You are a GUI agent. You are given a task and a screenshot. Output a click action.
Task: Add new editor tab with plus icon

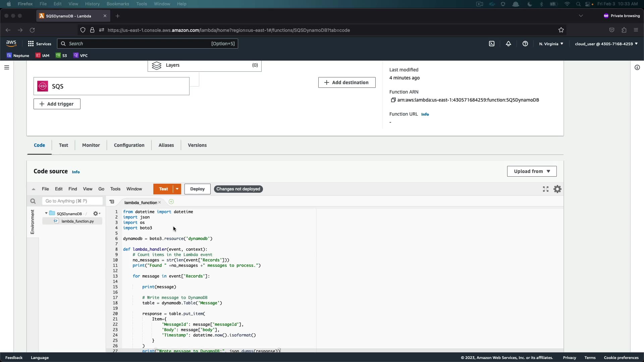pyautogui.click(x=171, y=202)
